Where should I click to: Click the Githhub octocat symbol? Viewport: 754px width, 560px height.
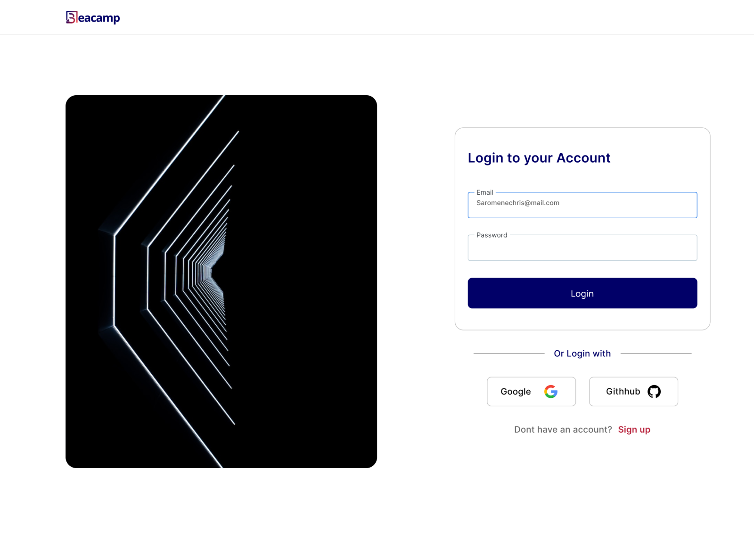point(655,391)
